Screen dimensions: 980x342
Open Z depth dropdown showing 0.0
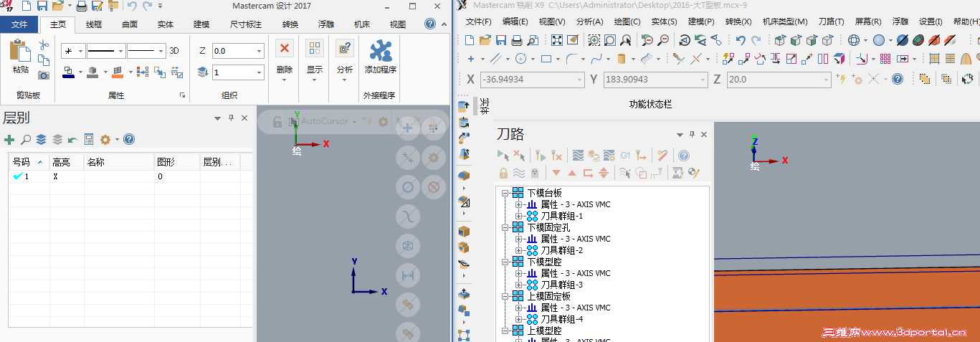point(259,51)
